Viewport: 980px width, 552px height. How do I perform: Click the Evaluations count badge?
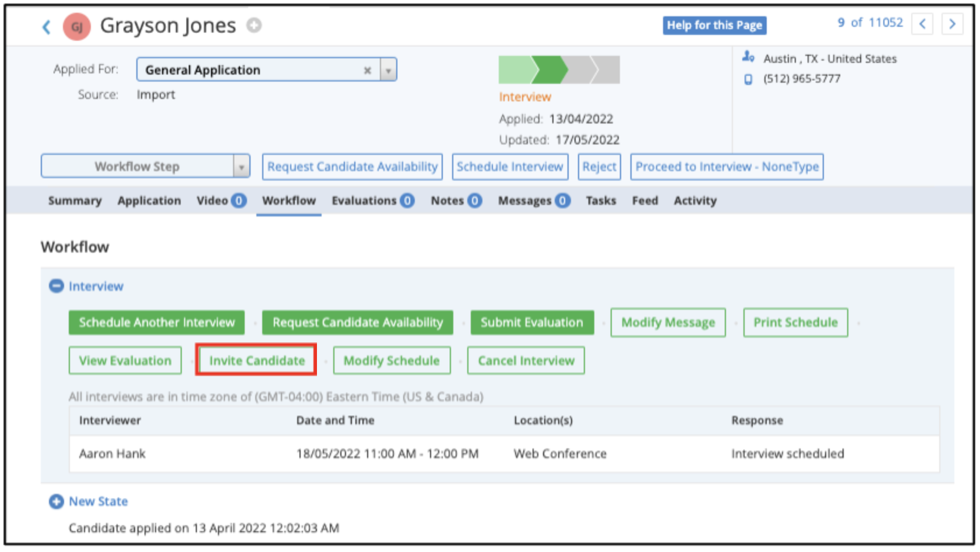(407, 200)
